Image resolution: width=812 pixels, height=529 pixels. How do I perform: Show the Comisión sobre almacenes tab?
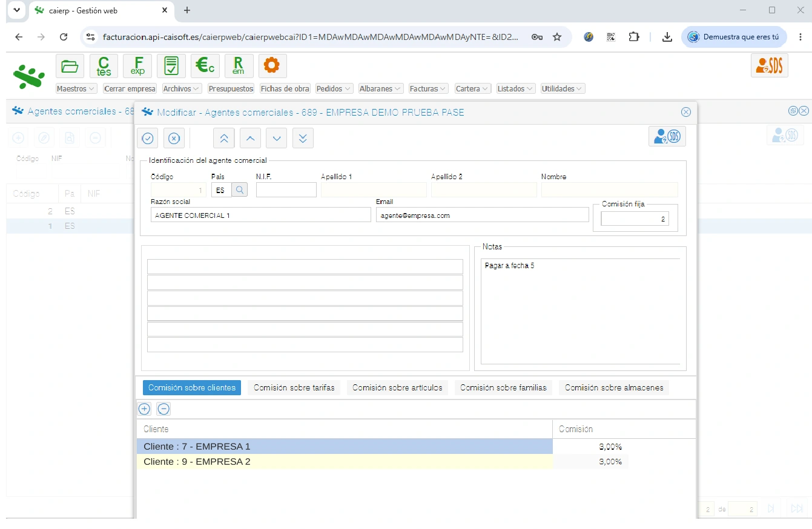614,388
